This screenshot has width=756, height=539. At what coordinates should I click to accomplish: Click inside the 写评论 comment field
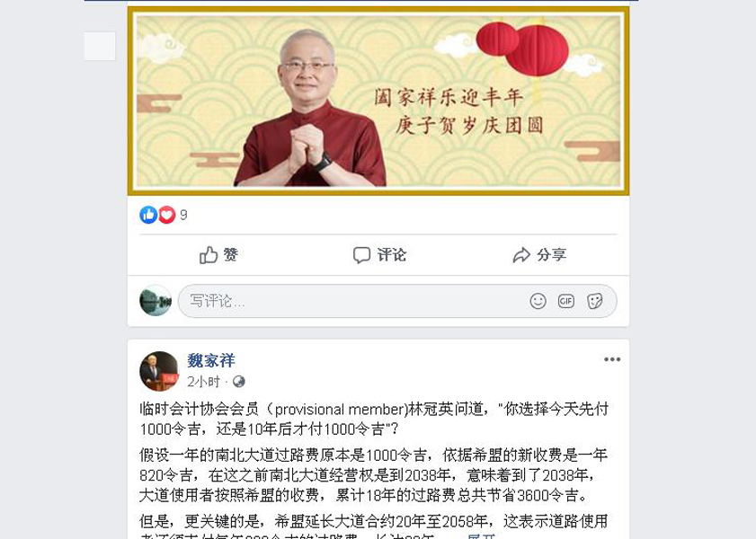(397, 302)
